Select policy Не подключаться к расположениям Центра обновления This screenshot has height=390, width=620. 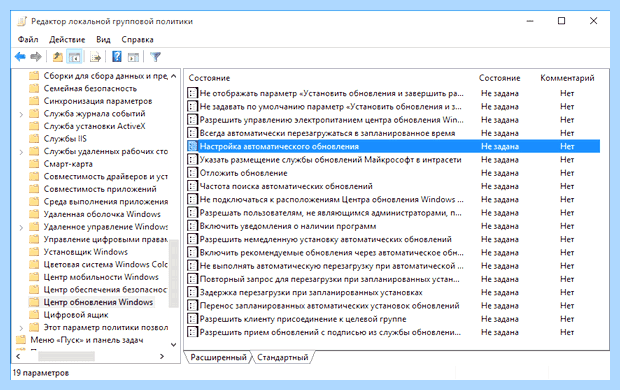pos(331,199)
